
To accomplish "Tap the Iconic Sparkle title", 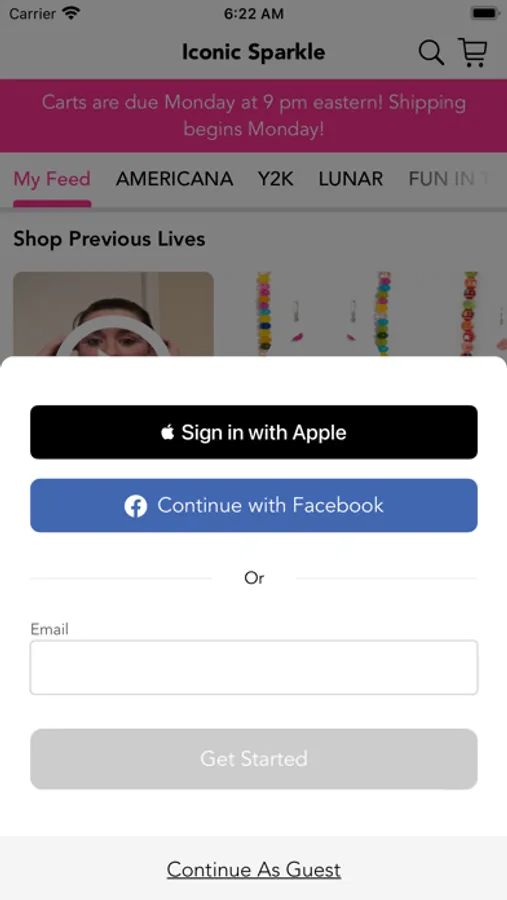I will [x=254, y=52].
